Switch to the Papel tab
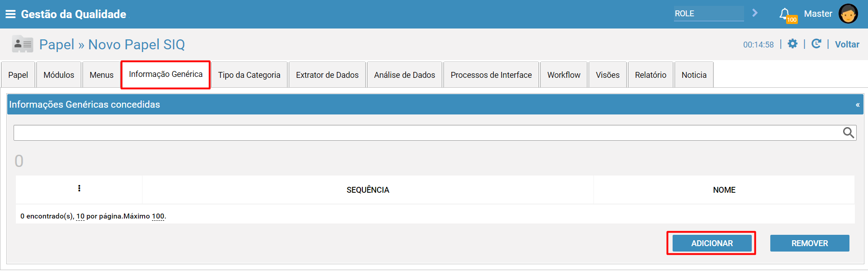Image resolution: width=868 pixels, height=271 pixels. (18, 75)
